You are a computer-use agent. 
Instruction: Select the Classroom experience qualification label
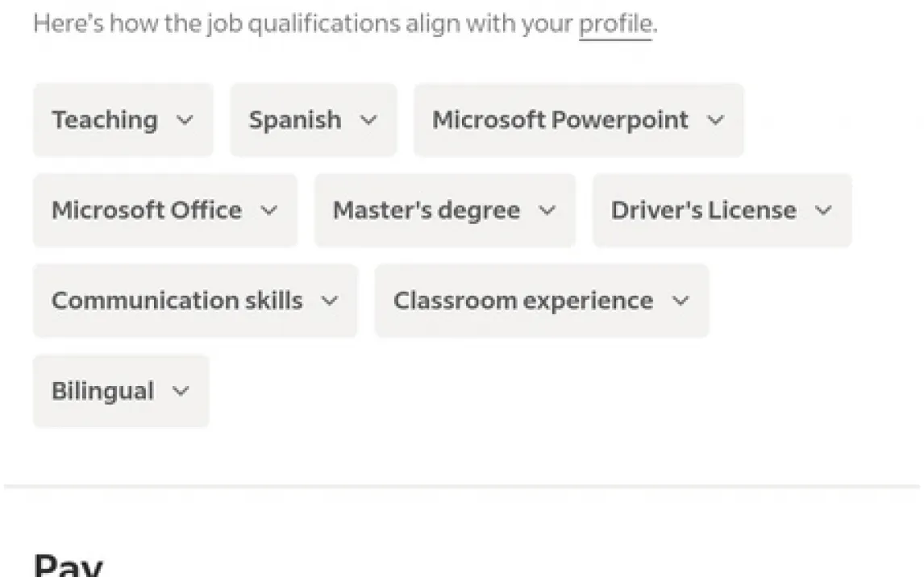[x=523, y=301]
